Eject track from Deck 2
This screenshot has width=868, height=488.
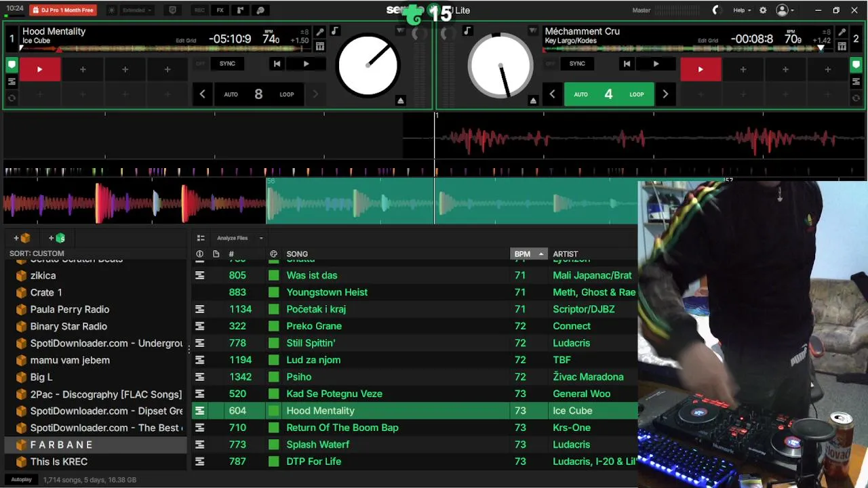pyautogui.click(x=533, y=101)
